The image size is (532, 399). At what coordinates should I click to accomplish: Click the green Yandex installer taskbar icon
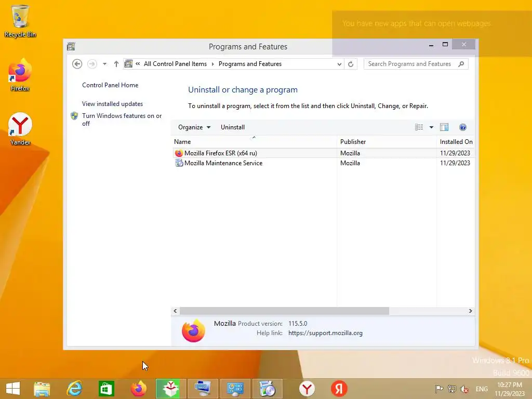click(x=170, y=389)
